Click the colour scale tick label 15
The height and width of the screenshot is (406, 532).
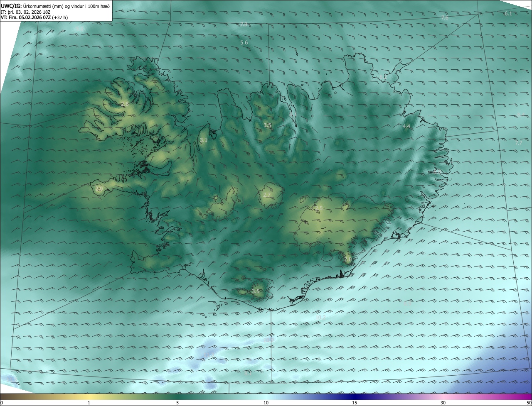click(355, 403)
